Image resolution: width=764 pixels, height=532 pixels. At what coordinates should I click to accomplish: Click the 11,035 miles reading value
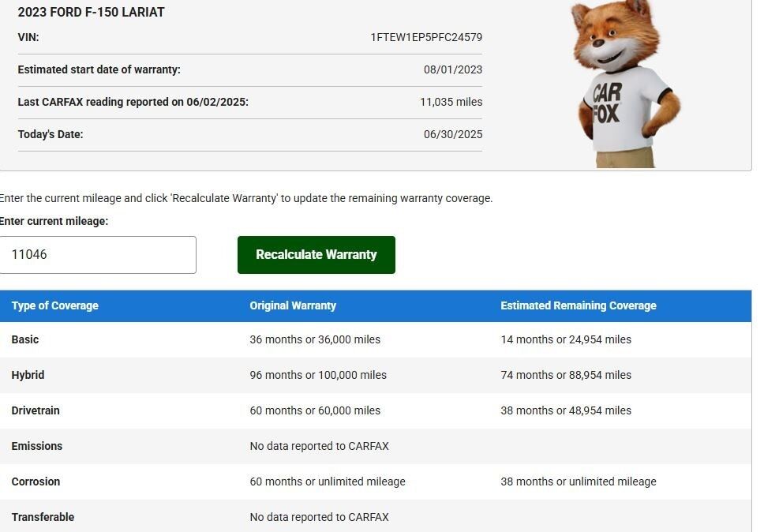(451, 102)
